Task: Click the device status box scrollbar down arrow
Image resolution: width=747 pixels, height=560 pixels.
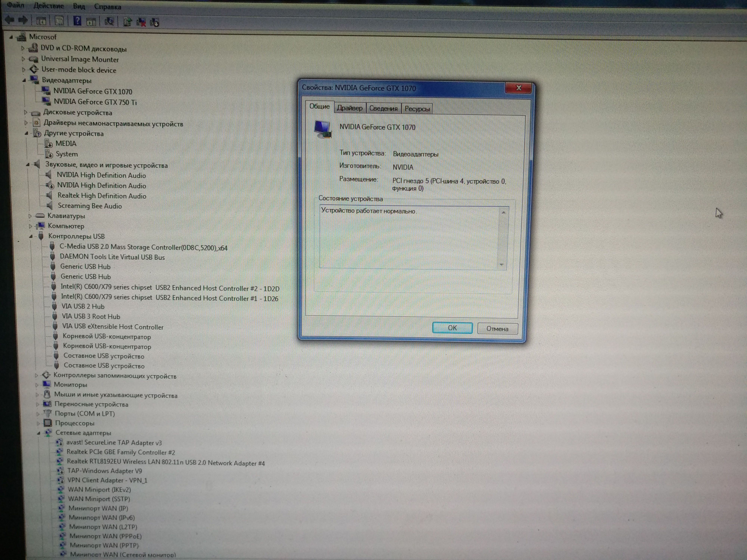Action: tap(501, 265)
